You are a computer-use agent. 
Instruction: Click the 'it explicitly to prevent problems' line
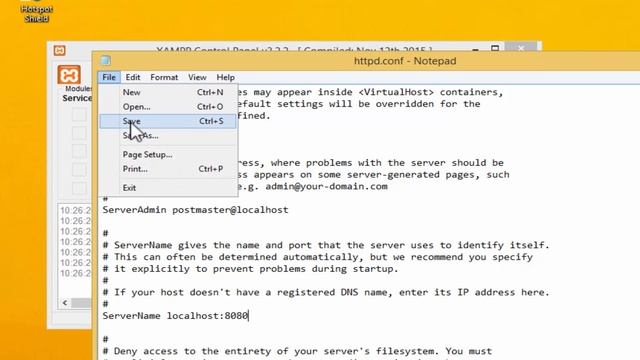(251, 269)
